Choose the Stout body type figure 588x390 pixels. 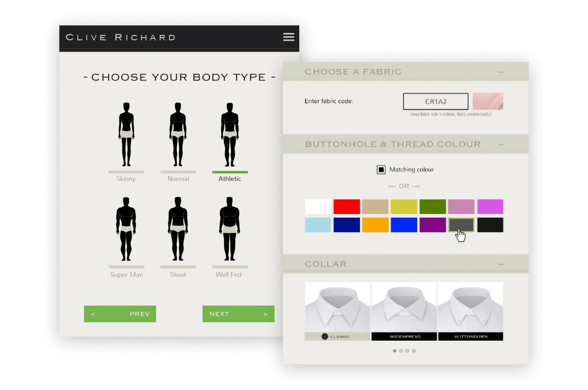(178, 229)
